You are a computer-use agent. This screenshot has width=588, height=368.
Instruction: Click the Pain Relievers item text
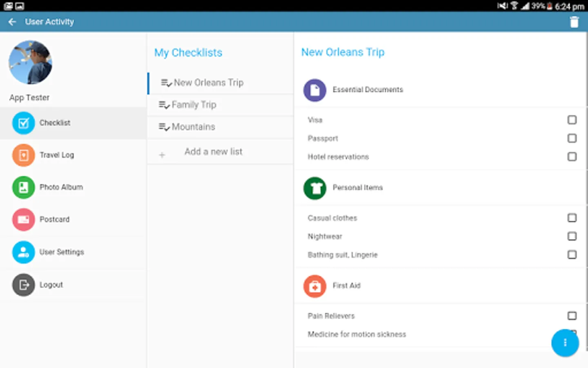[331, 316]
